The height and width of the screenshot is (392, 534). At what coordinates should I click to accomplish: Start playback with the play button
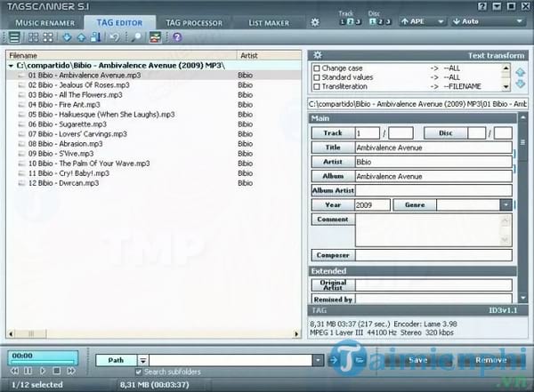pyautogui.click(x=43, y=371)
